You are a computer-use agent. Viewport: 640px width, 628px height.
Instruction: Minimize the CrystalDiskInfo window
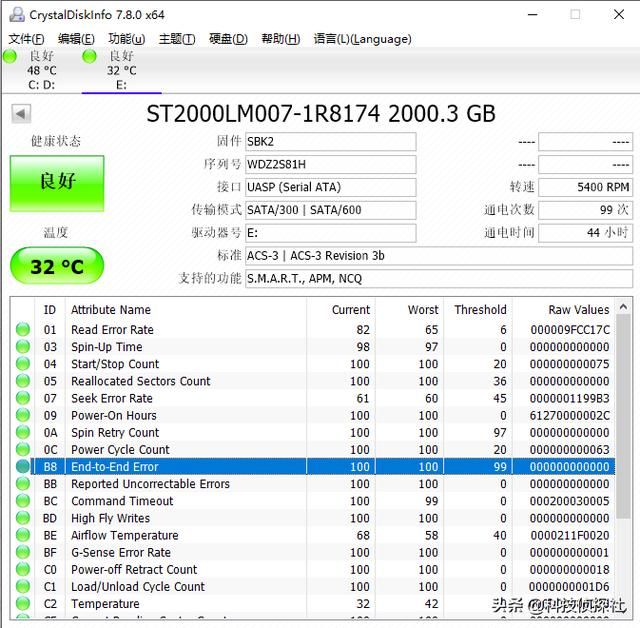pyautogui.click(x=532, y=15)
